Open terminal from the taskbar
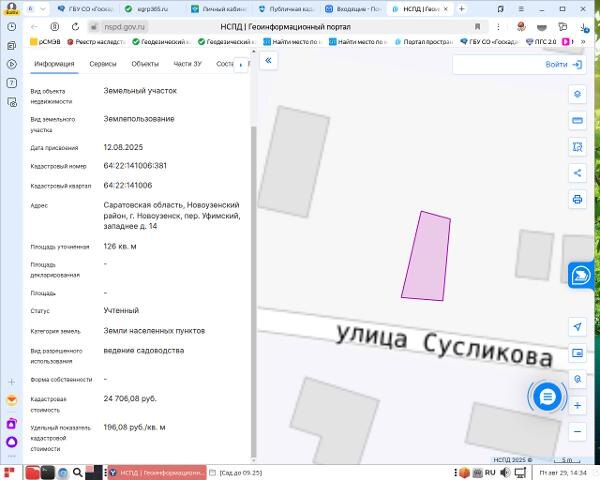Viewport: 600px width, 480px height. [47, 472]
